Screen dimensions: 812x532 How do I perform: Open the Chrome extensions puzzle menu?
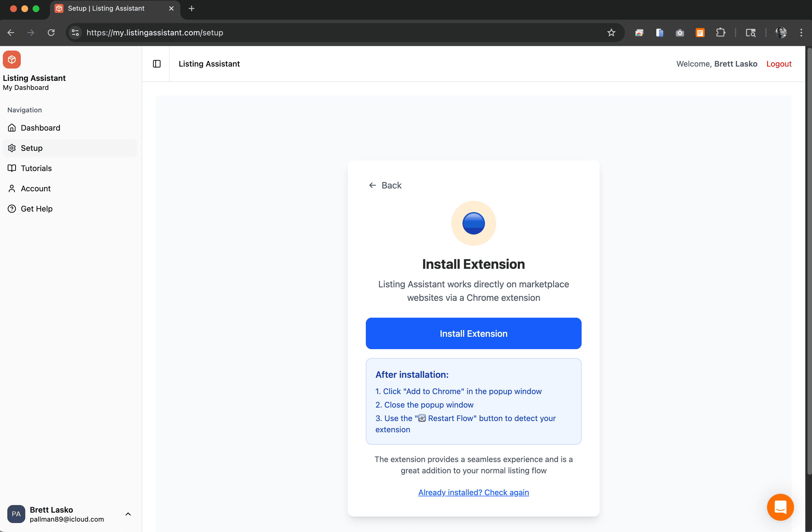pos(721,32)
